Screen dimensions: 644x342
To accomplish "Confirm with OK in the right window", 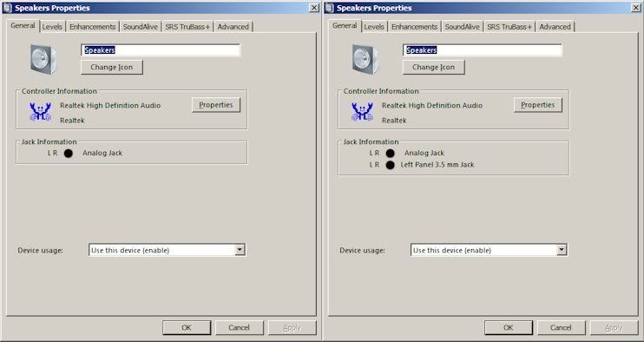I will (x=509, y=327).
